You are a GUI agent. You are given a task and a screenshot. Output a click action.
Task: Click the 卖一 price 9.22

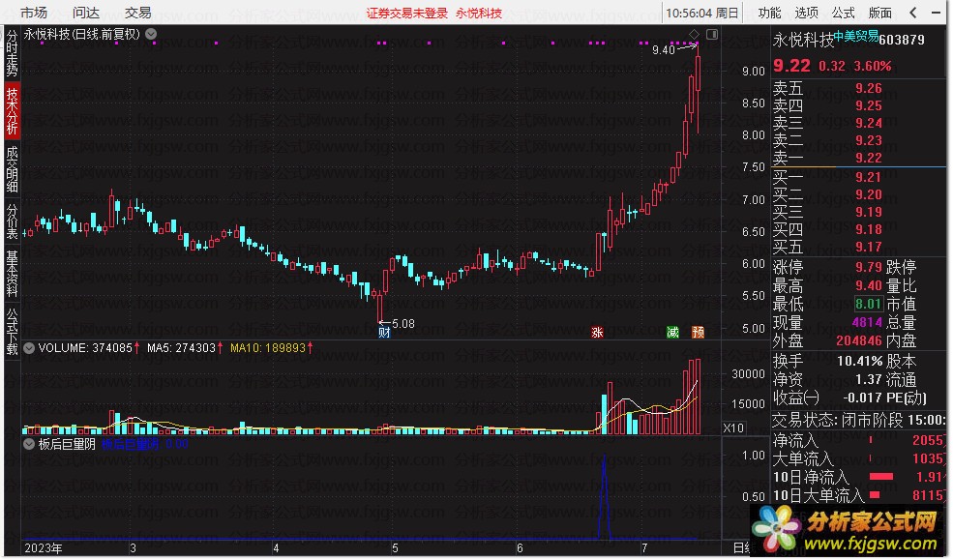(869, 158)
